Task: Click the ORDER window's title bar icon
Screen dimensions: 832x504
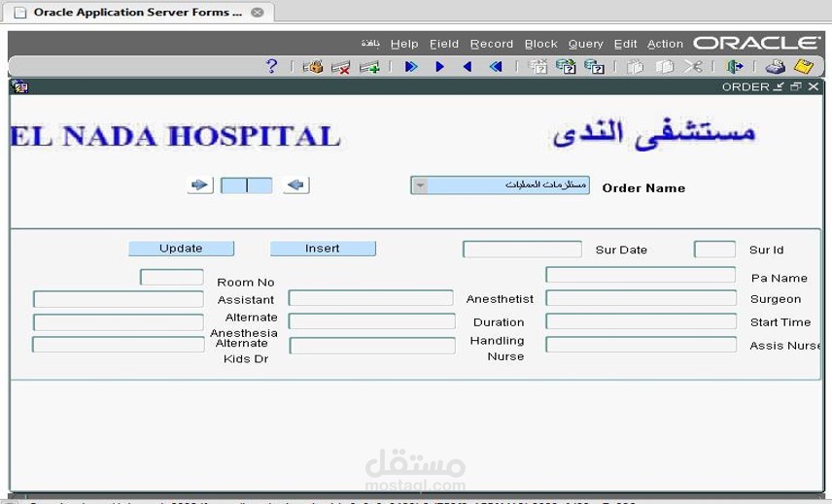Action: click(x=19, y=86)
